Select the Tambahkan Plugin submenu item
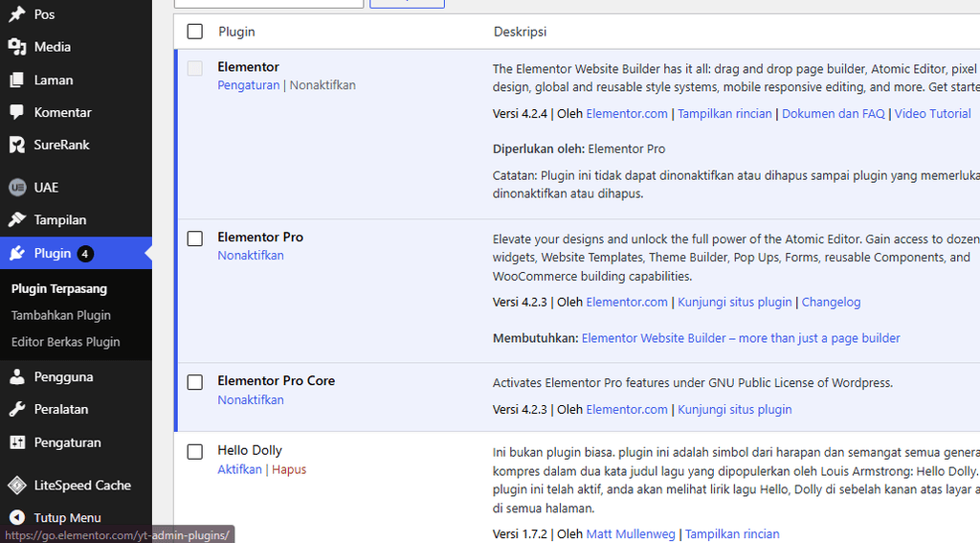Screen dimensions: 980x543 [61, 315]
